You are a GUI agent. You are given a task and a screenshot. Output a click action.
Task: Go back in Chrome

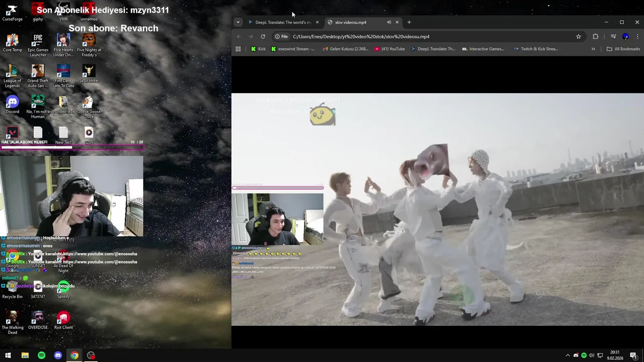239,36
